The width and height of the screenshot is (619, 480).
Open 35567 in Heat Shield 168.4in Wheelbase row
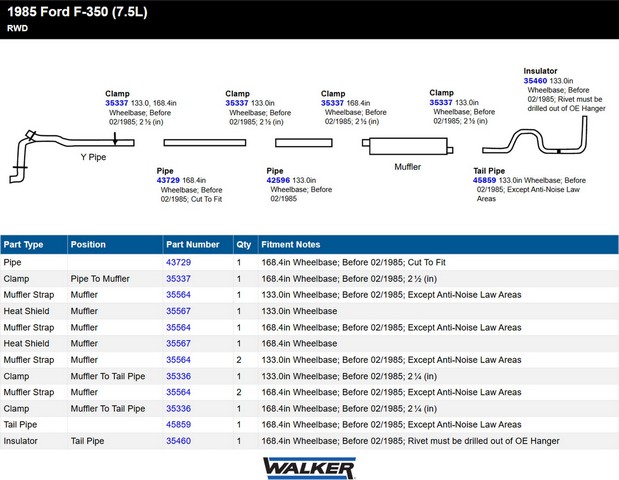[x=178, y=344]
